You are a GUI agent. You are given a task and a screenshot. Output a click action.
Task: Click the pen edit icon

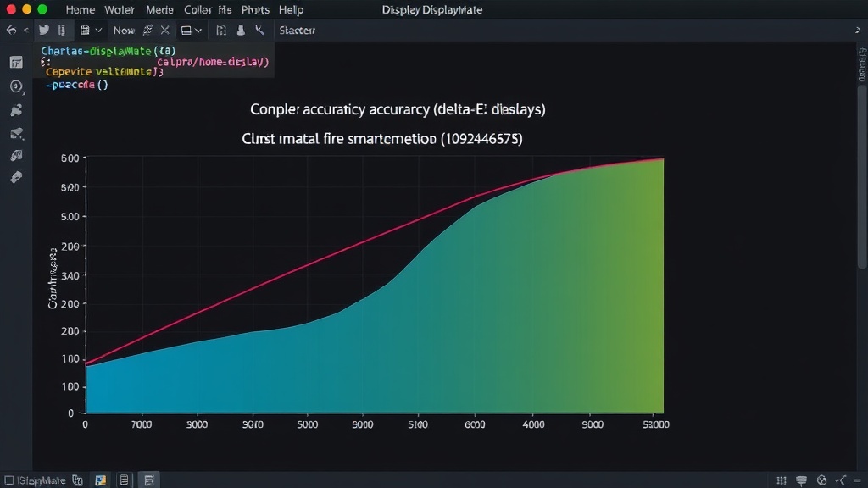pyautogui.click(x=147, y=30)
